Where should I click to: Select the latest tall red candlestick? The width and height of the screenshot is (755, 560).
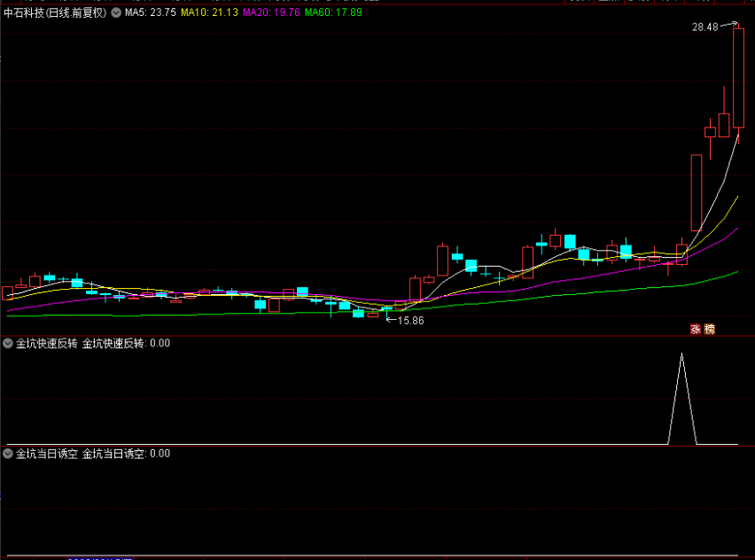pos(738,78)
